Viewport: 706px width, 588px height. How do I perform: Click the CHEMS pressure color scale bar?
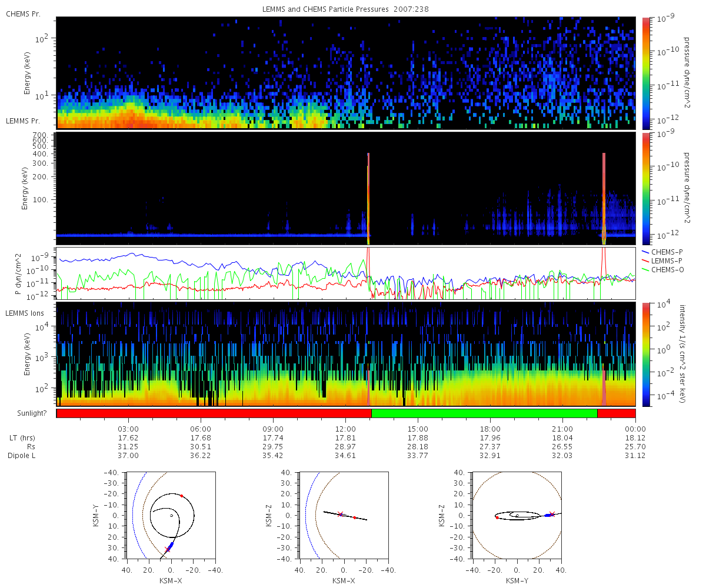tap(646, 73)
